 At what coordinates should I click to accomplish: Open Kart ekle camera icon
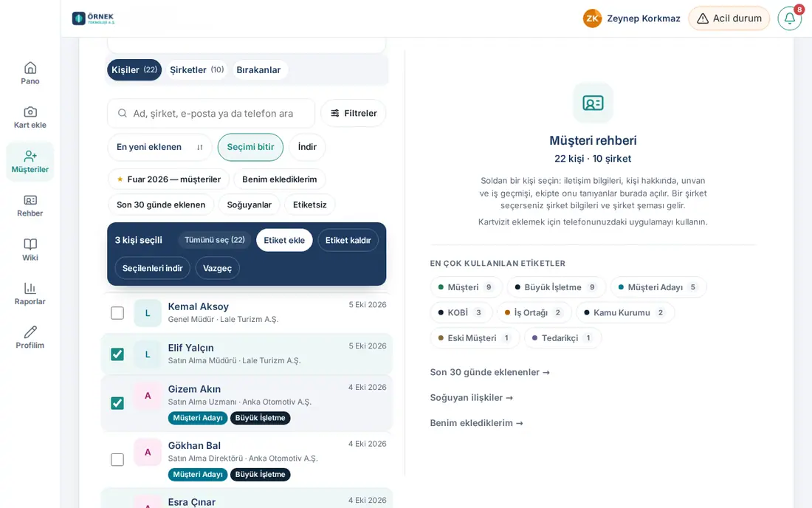coord(30,111)
